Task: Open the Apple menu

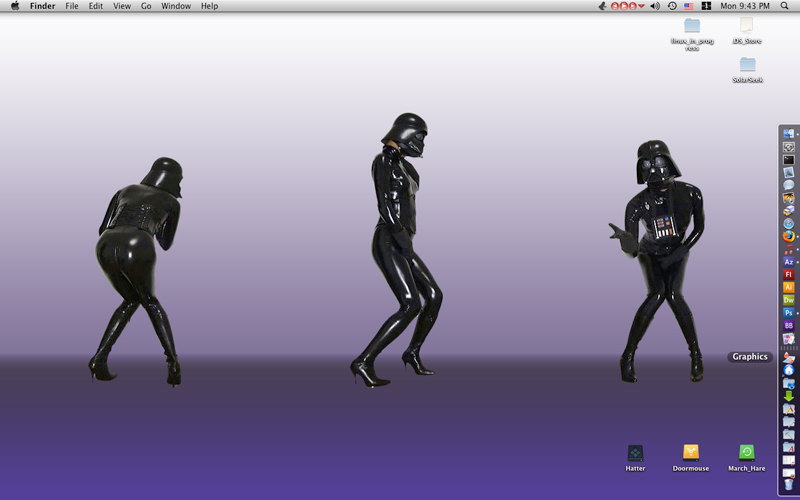Action: [14, 6]
